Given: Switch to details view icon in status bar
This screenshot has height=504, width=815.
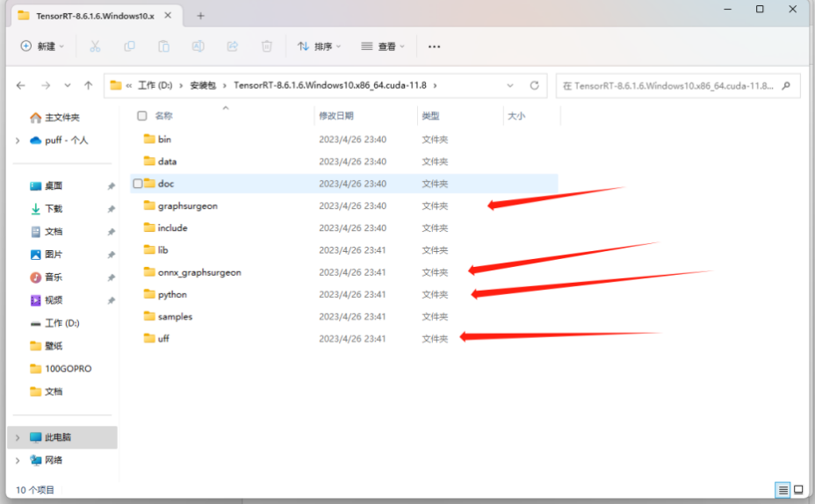Looking at the screenshot, I should (x=783, y=489).
